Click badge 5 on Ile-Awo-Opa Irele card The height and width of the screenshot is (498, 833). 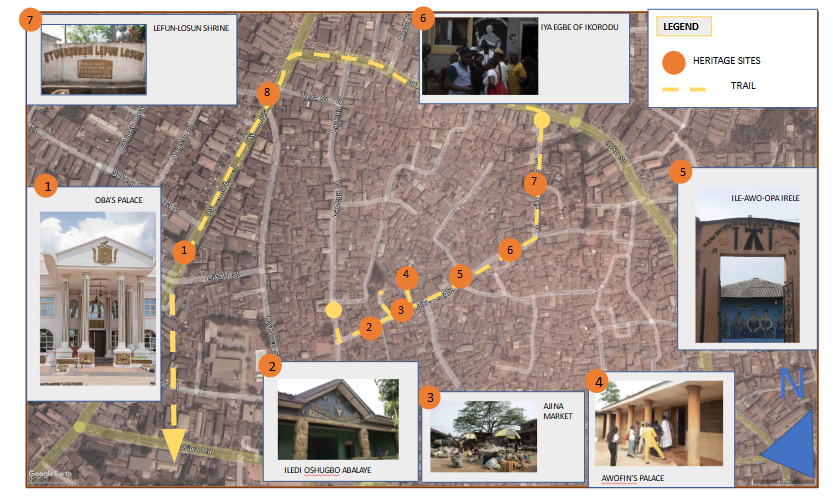point(682,172)
